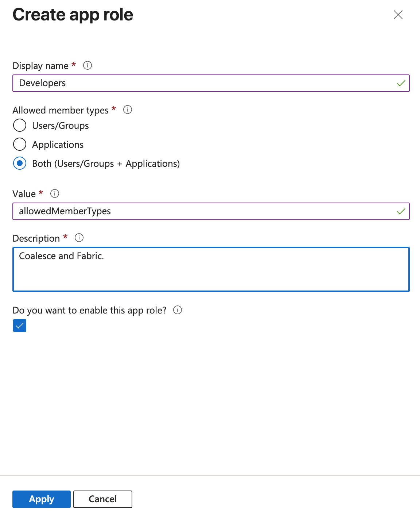The height and width of the screenshot is (519, 420).
Task: Click the green checkmark in Display name field
Action: (x=401, y=83)
